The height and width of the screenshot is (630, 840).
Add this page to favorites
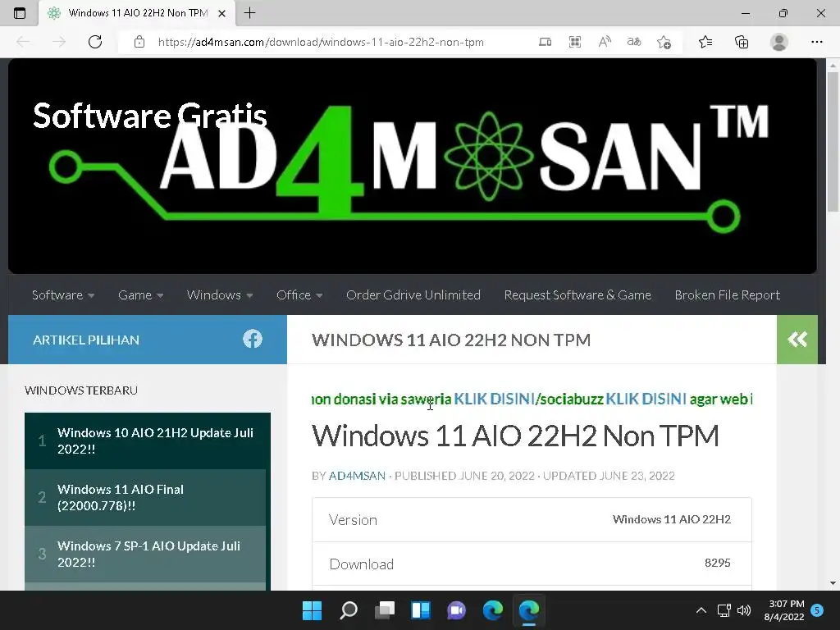click(x=664, y=42)
